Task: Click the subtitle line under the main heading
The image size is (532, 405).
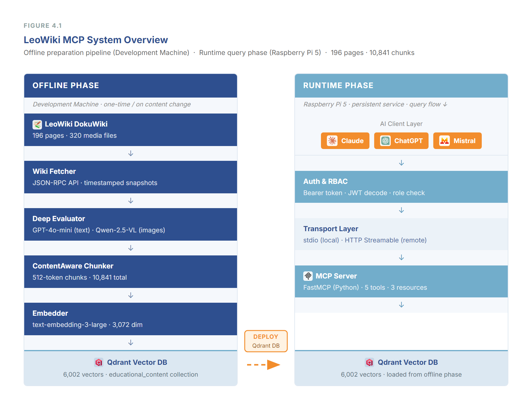Action: coord(219,53)
